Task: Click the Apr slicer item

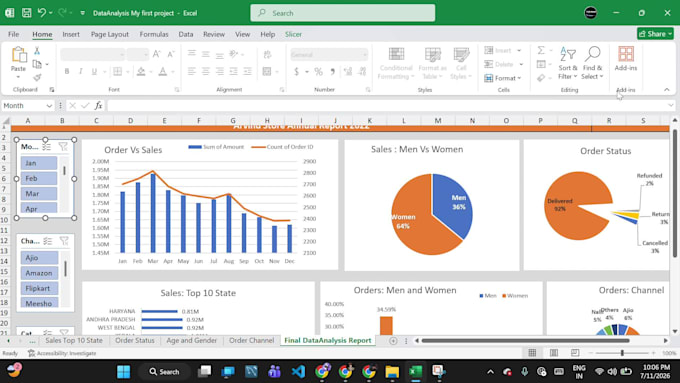Action: [x=39, y=208]
